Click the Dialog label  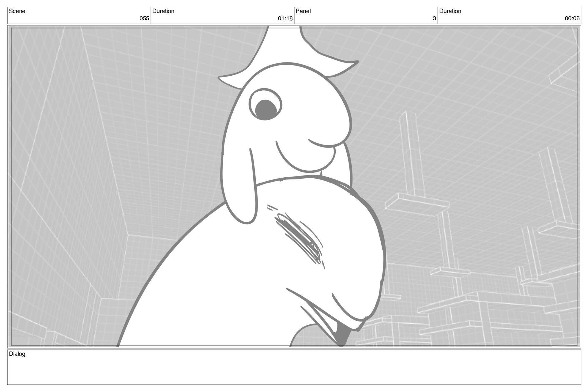coord(17,354)
